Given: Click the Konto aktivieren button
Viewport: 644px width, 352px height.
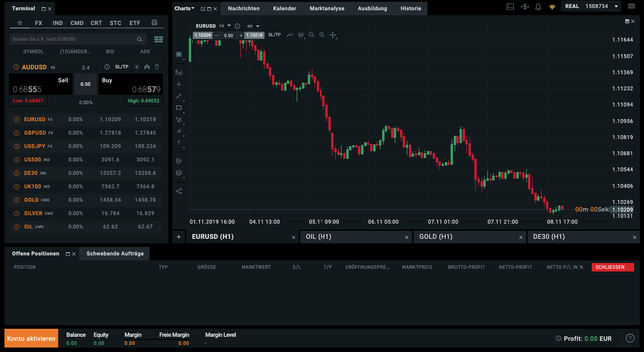Looking at the screenshot, I should click(x=31, y=339).
